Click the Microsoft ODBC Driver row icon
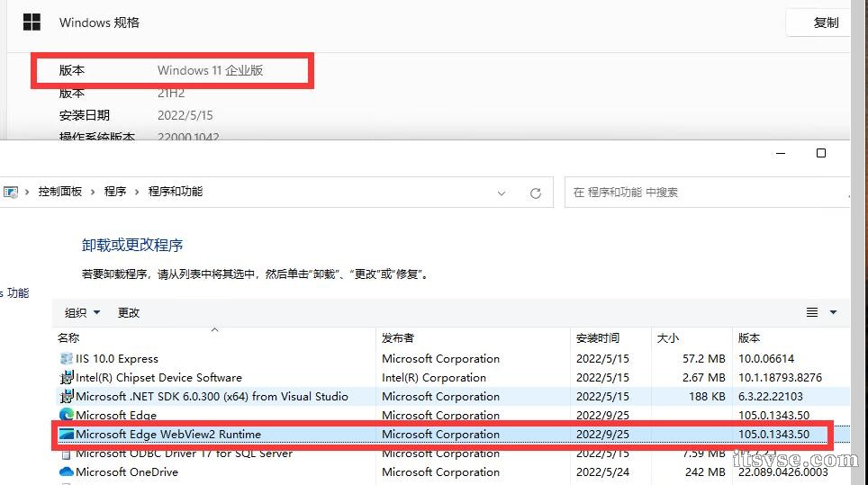This screenshot has height=485, width=868. click(67, 454)
